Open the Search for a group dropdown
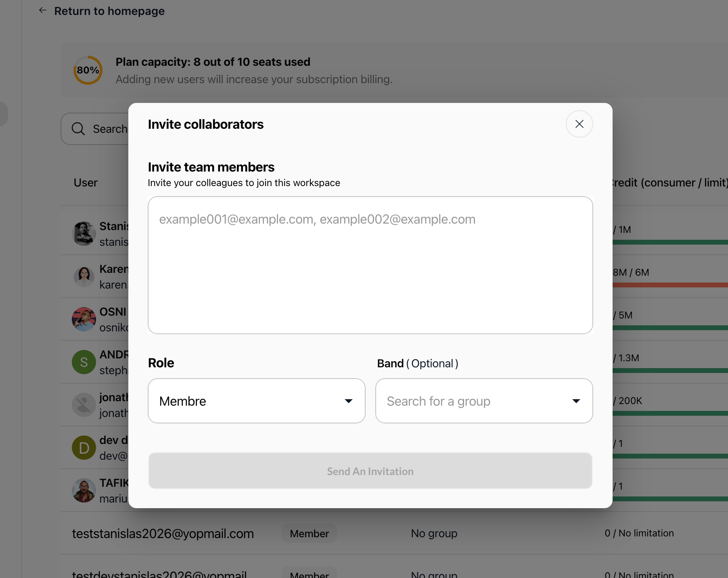Viewport: 728px width, 578px height. [x=484, y=401]
